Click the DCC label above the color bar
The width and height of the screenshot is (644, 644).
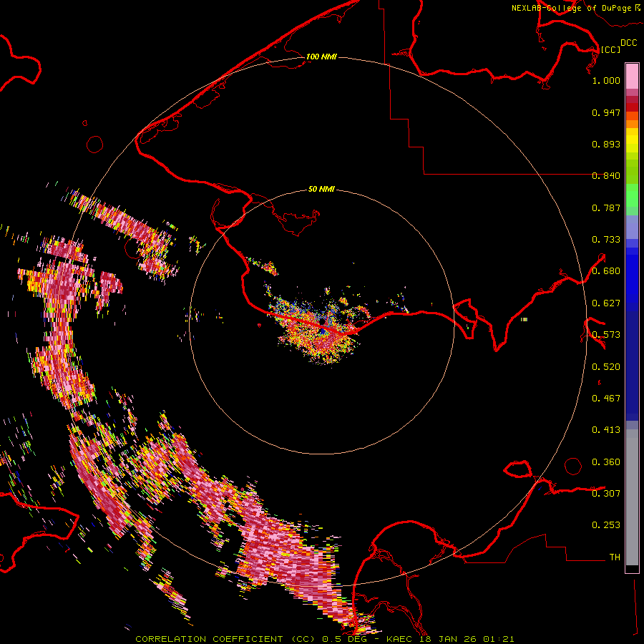pyautogui.click(x=629, y=43)
